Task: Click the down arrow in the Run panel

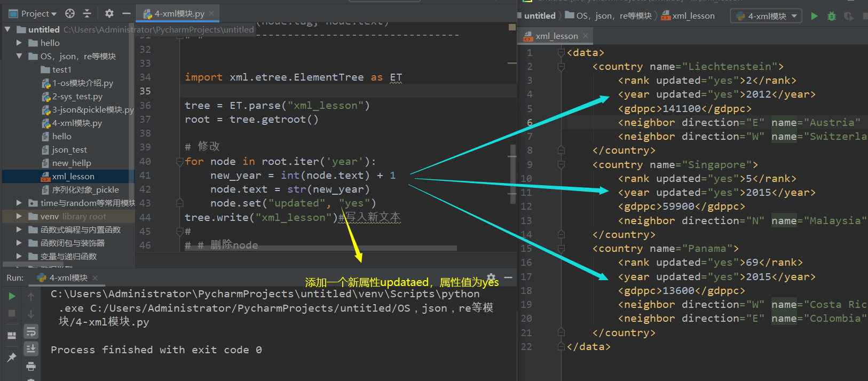Action: click(x=31, y=314)
